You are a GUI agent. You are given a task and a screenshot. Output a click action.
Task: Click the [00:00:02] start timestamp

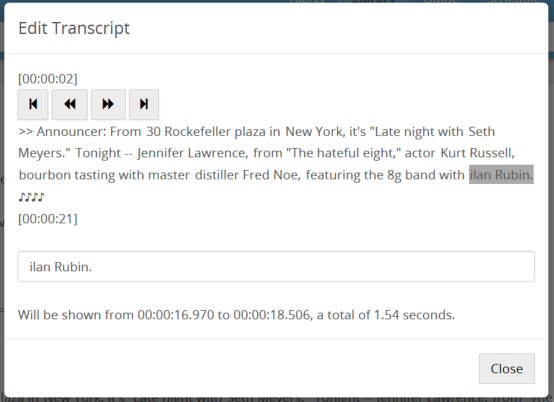(48, 78)
